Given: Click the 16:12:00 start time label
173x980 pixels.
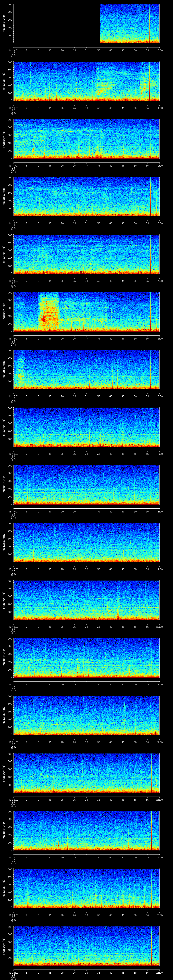Looking at the screenshot, I should coord(13,223).
